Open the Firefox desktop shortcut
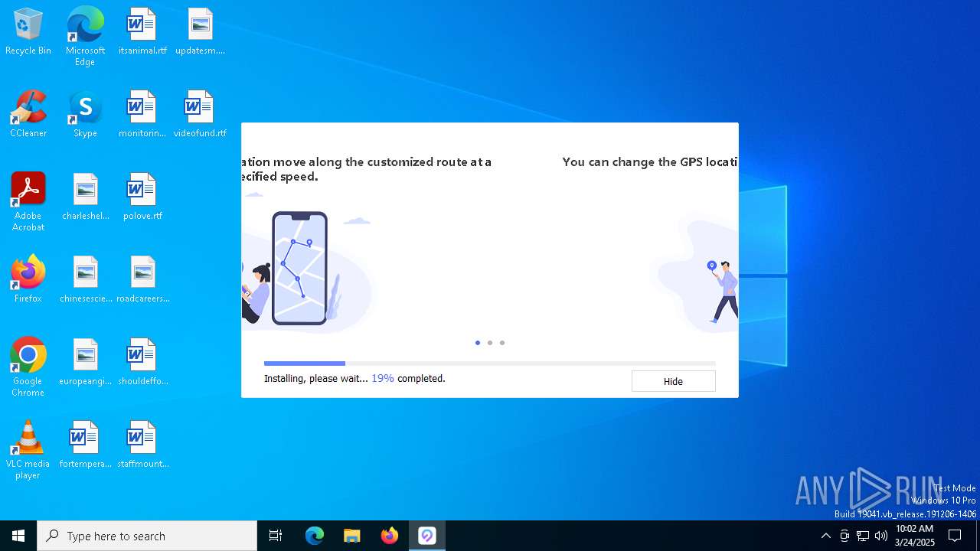The height and width of the screenshot is (551, 980). click(x=28, y=280)
